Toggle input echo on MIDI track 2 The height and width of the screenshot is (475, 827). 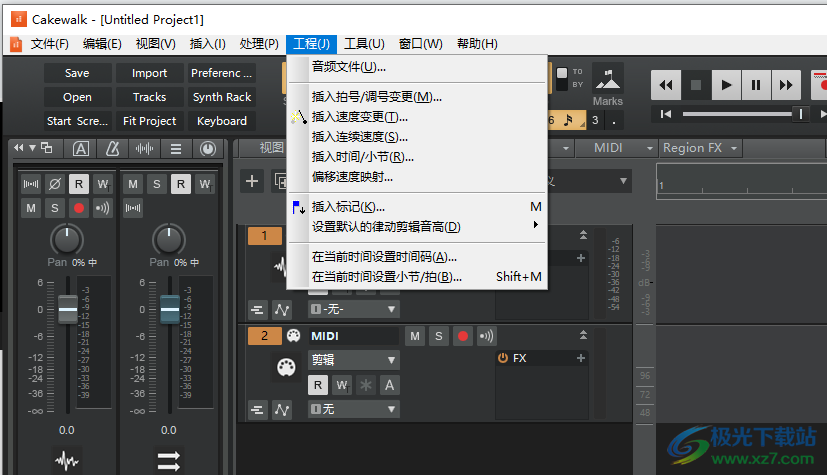[x=486, y=336]
